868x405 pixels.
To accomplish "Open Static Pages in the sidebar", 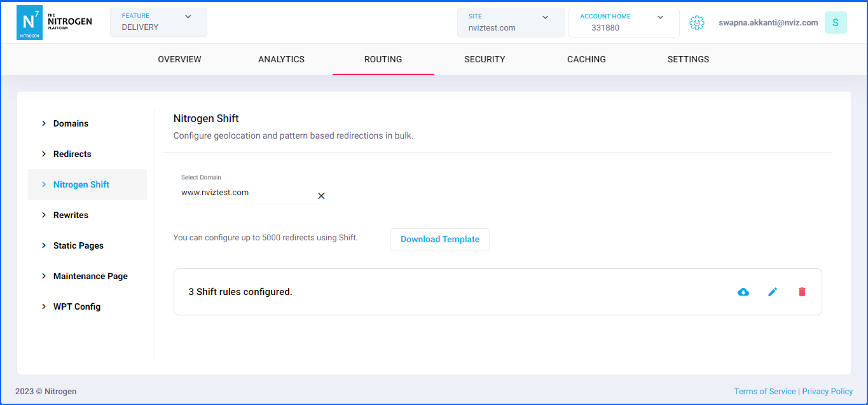I will [78, 245].
